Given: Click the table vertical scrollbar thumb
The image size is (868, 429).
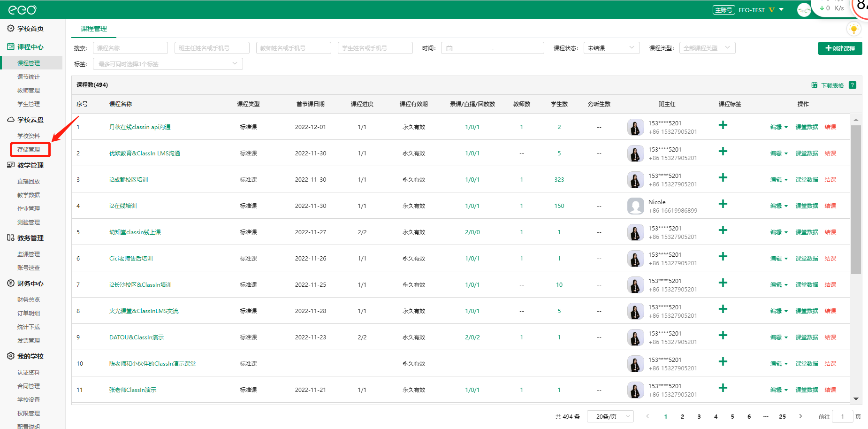Looking at the screenshot, I should (856, 199).
